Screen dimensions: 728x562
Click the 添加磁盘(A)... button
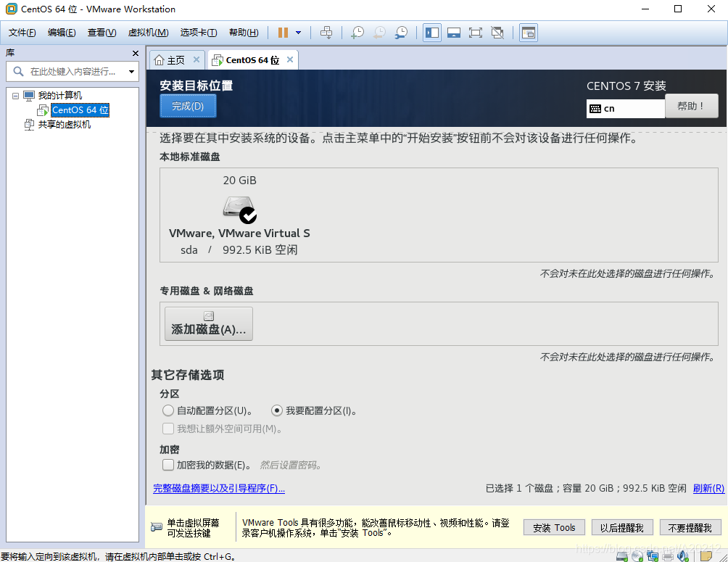tap(208, 323)
